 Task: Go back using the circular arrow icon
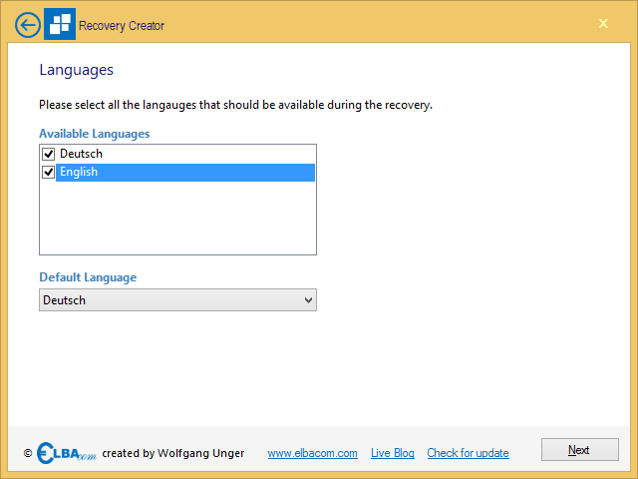point(28,25)
